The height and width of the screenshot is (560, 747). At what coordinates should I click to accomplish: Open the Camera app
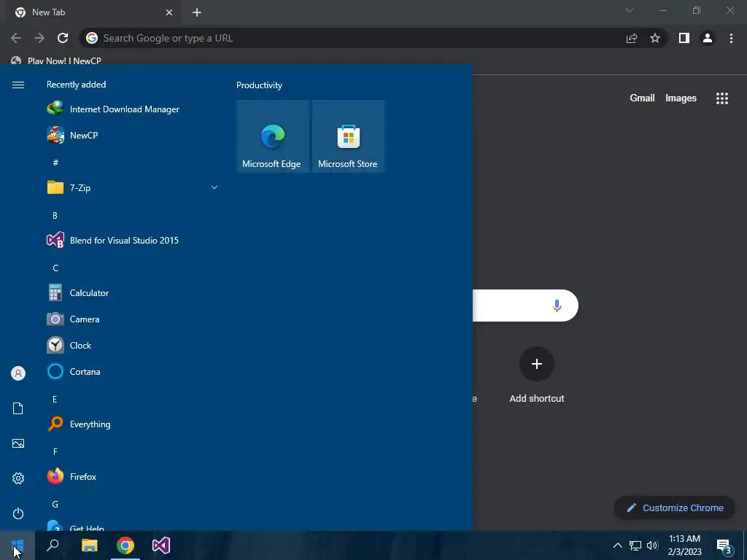coord(133,319)
